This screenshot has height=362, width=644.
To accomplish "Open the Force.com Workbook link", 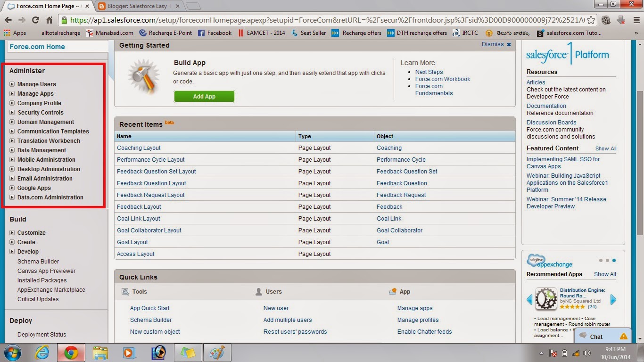I will coord(442,79).
